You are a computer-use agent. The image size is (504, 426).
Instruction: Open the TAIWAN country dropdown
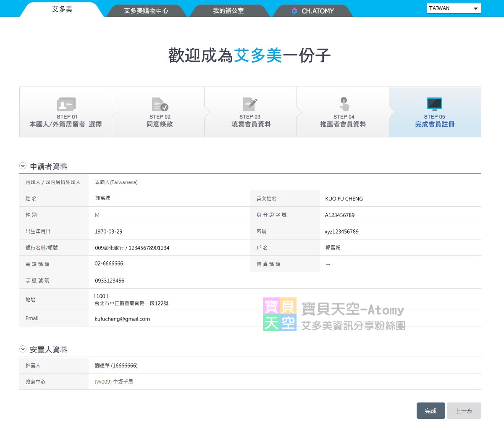click(454, 8)
